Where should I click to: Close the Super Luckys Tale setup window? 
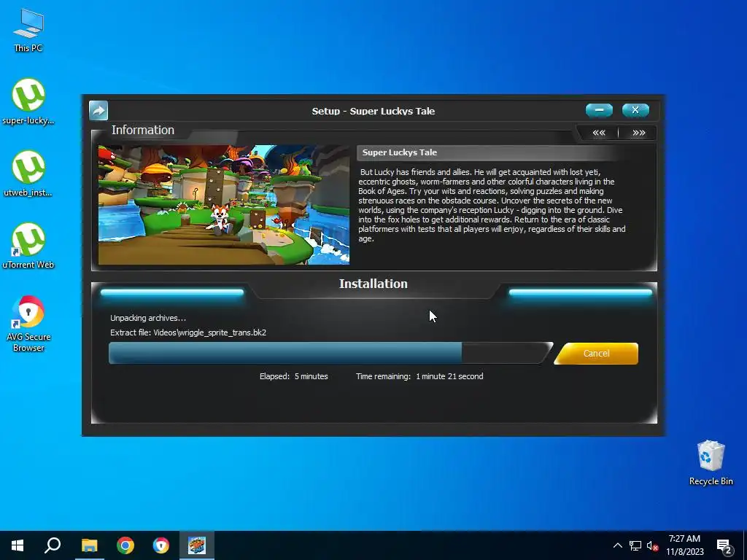[x=635, y=111]
